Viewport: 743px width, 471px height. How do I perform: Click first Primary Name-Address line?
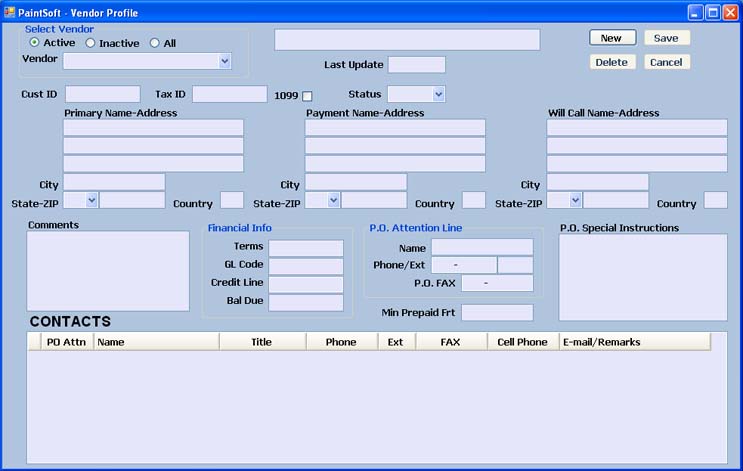[x=154, y=127]
